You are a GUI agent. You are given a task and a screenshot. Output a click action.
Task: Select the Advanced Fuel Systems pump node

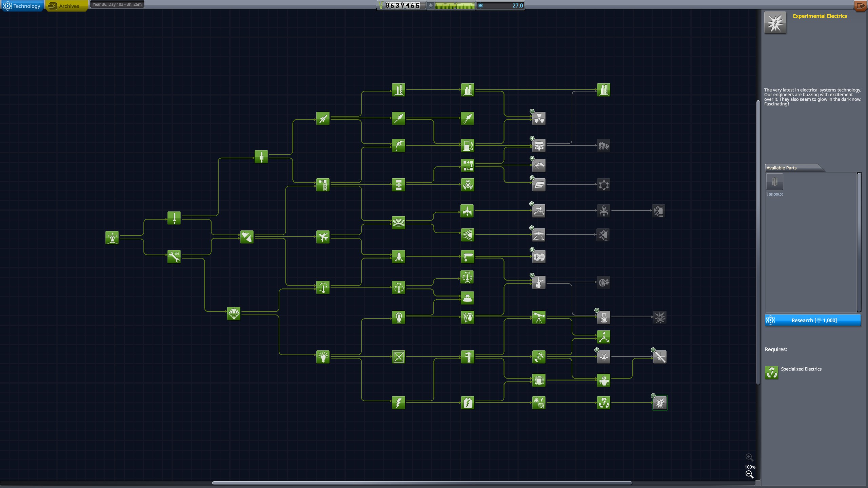point(468,145)
